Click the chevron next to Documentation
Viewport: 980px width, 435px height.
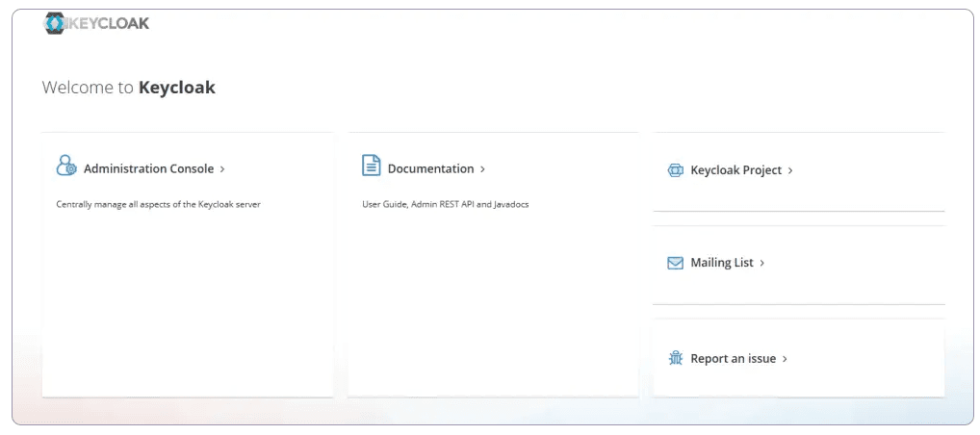[x=482, y=169]
